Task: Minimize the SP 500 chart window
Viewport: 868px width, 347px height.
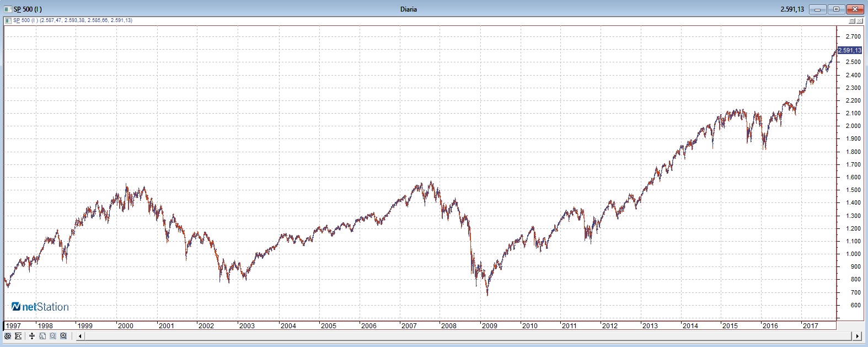Action: [x=817, y=9]
